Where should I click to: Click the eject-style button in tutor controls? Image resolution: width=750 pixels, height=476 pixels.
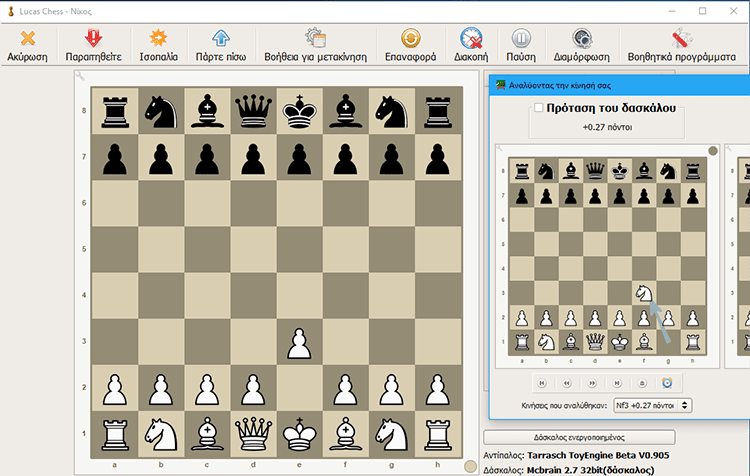click(x=642, y=383)
